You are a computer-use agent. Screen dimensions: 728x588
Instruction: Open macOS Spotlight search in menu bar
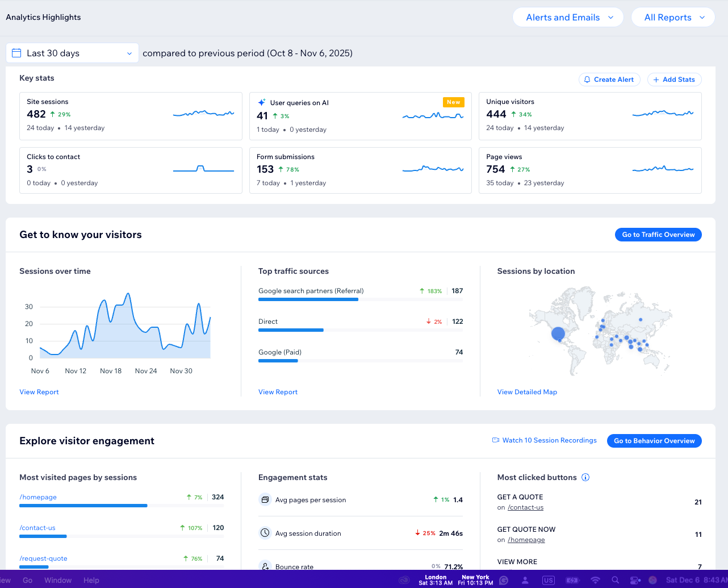point(615,580)
